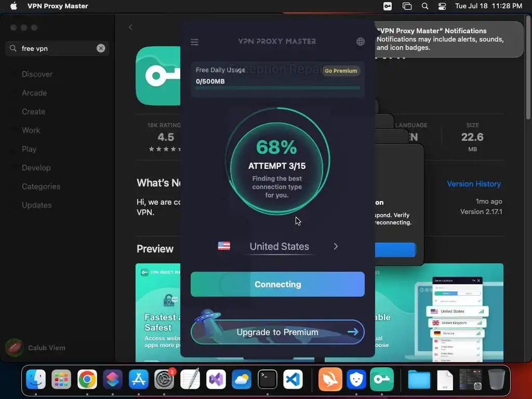The height and width of the screenshot is (399, 532).
Task: Open Terminal from the Dock
Action: click(x=268, y=379)
